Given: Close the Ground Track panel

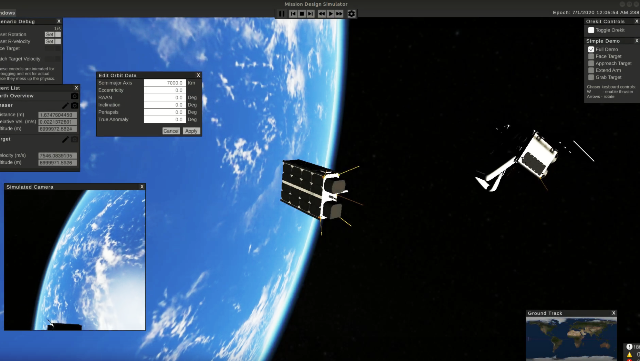Looking at the screenshot, I should click(613, 313).
